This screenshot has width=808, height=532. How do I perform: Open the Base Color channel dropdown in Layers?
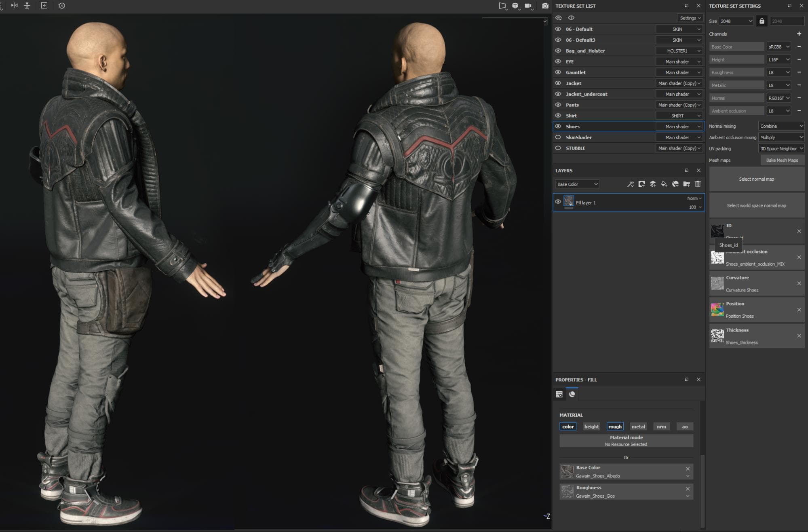pos(577,184)
